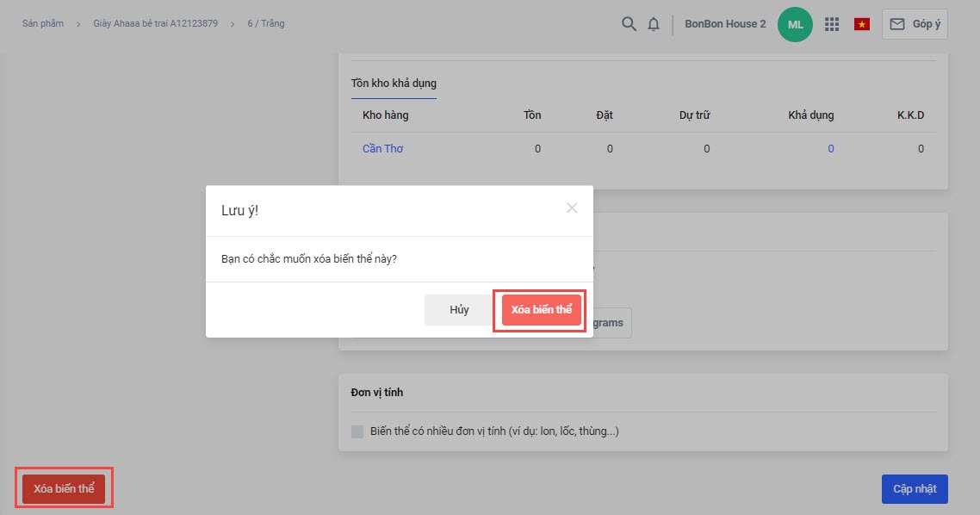The image size is (980, 515).
Task: Click the 6 / Trắng breadcrumb
Action: click(x=265, y=23)
